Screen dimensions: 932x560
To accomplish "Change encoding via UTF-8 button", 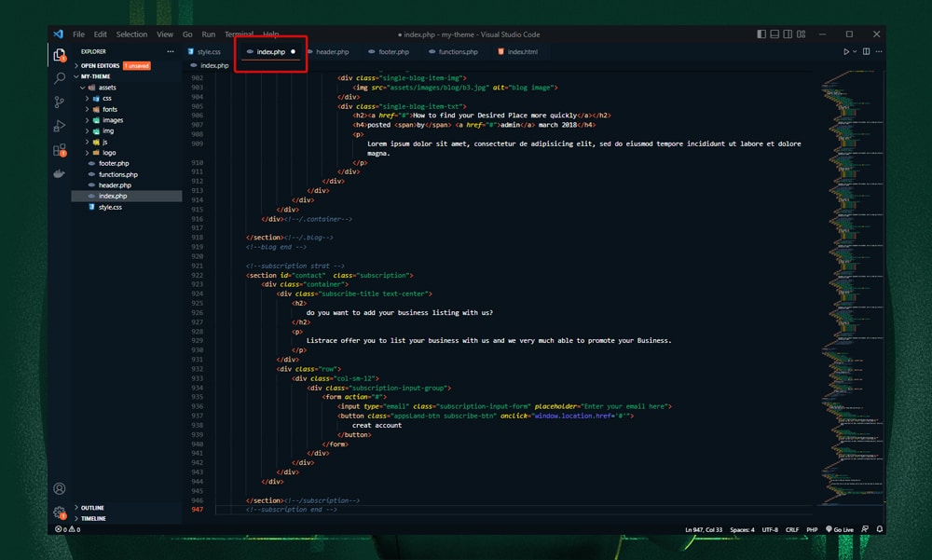I will pyautogui.click(x=770, y=529).
